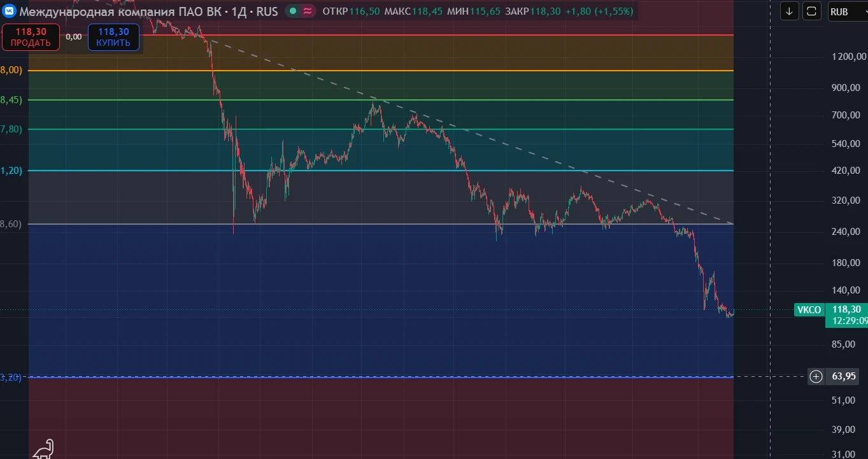The height and width of the screenshot is (459, 868).
Task: Click the green market status dot
Action: pos(292,11)
